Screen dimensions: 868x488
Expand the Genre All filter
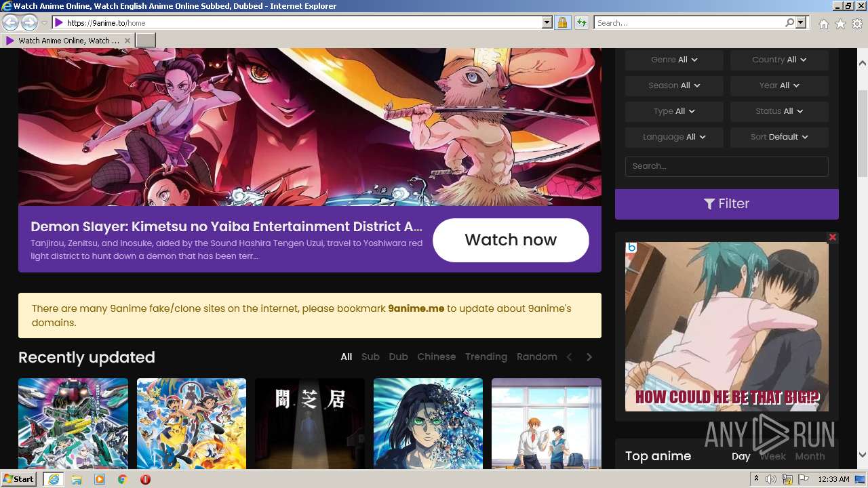pyautogui.click(x=674, y=60)
